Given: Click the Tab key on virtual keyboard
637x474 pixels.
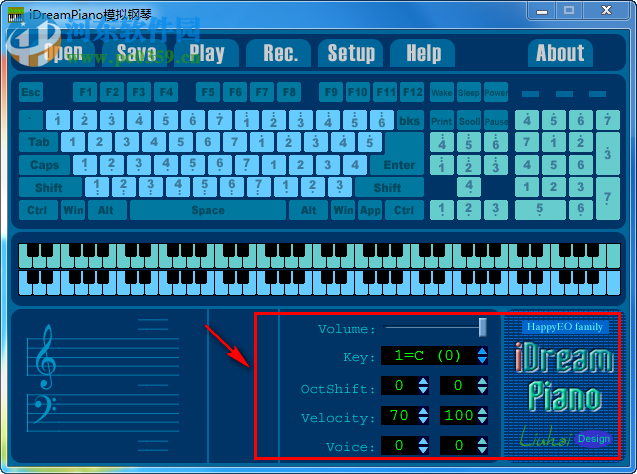Looking at the screenshot, I should pyautogui.click(x=39, y=142).
